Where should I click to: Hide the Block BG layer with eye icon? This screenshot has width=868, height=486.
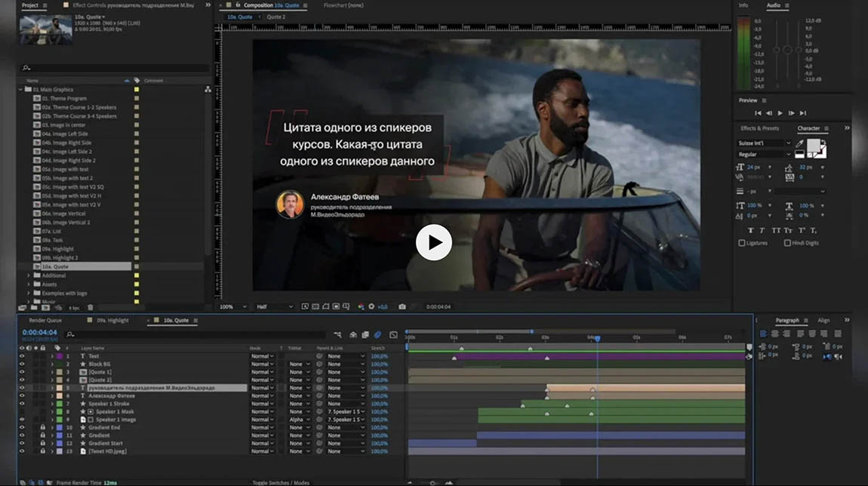pyautogui.click(x=22, y=364)
